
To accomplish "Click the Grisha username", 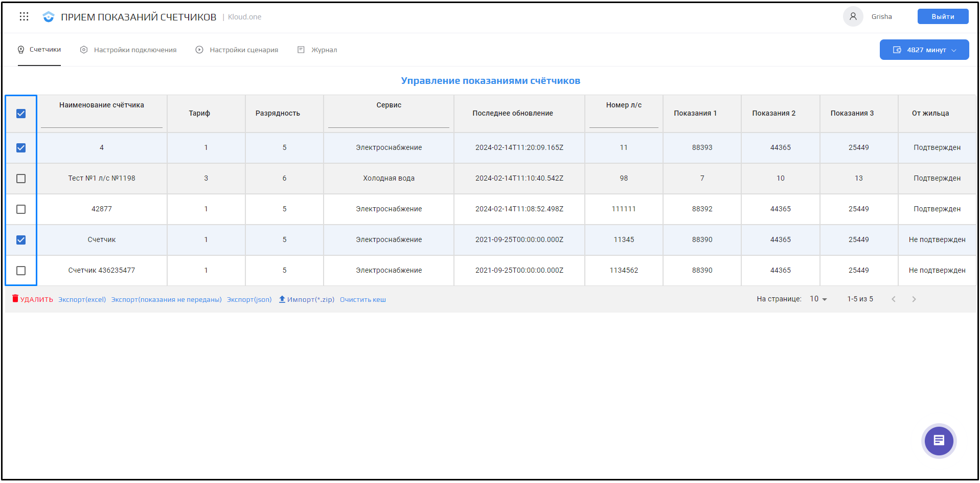I will click(x=881, y=17).
